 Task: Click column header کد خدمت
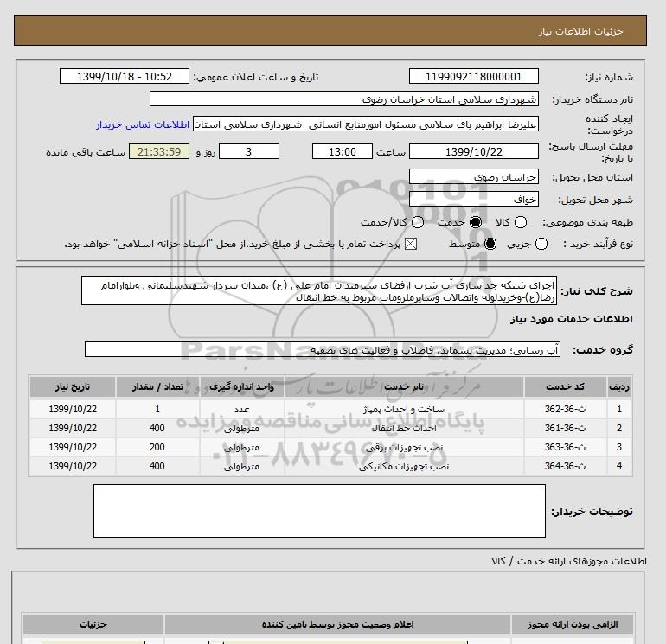[565, 386]
